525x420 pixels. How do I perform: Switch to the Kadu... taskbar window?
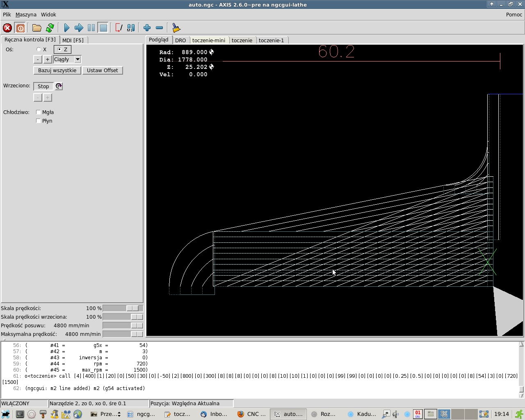tap(361, 414)
